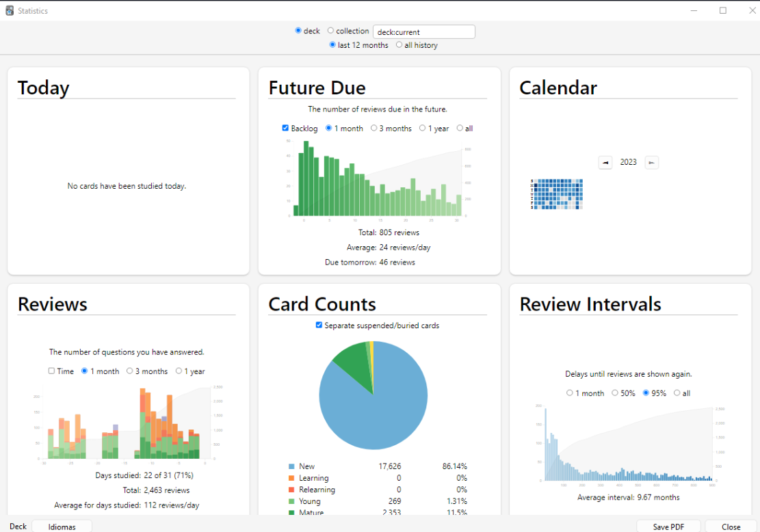The height and width of the screenshot is (532, 760).
Task: Select the all history radio option
Action: coord(399,45)
